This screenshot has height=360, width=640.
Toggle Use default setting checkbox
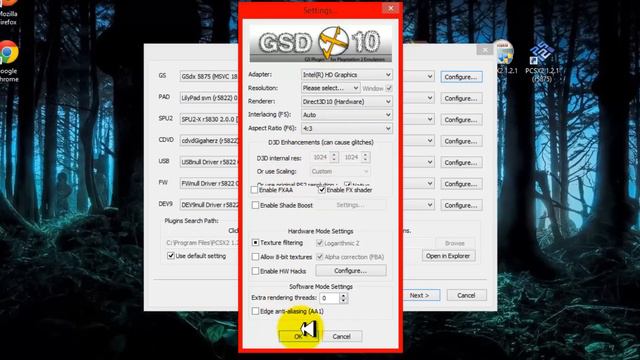171,256
